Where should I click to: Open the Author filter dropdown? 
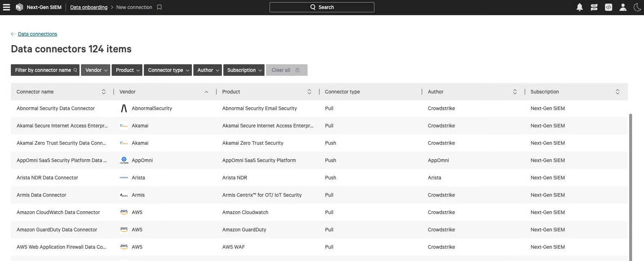[x=208, y=70]
